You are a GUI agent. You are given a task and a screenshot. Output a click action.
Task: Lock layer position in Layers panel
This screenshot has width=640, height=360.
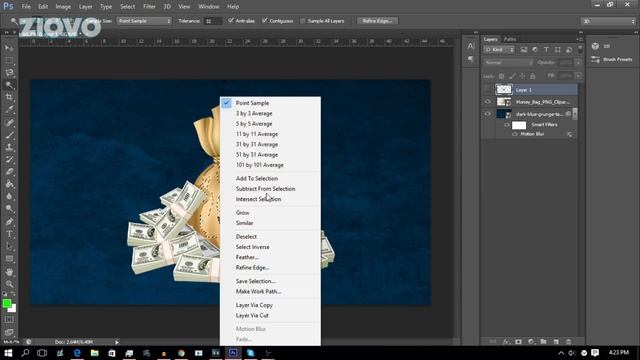522,76
